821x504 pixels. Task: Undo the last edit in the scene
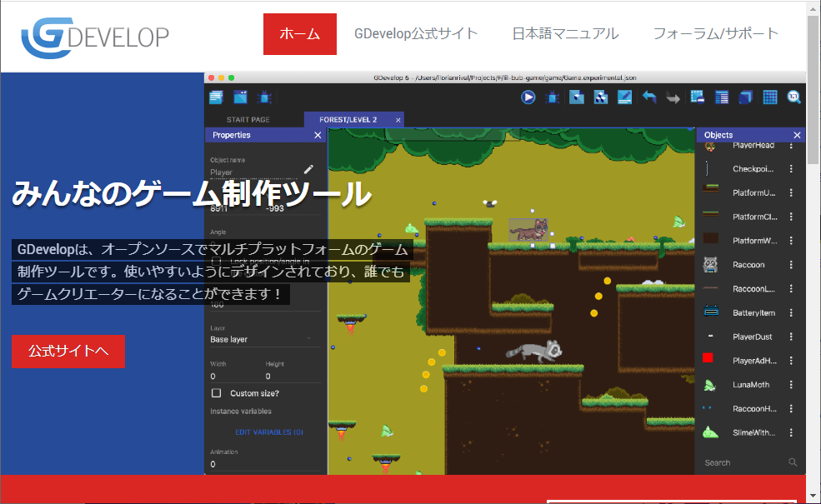point(648,97)
